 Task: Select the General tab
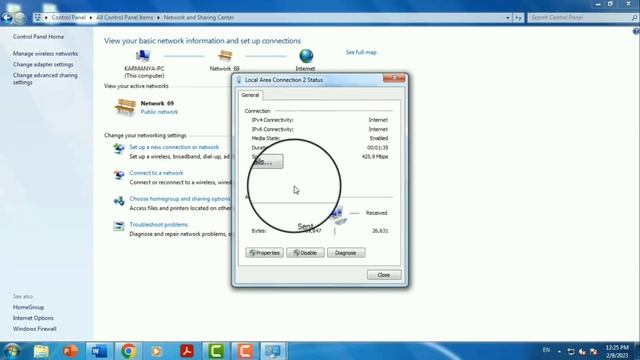(250, 95)
